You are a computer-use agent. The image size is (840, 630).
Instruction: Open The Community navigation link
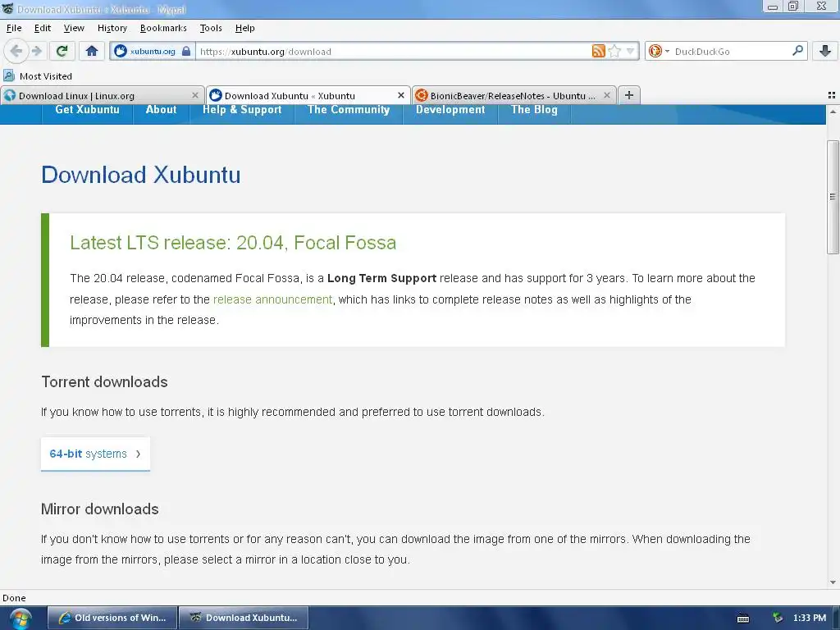point(349,110)
